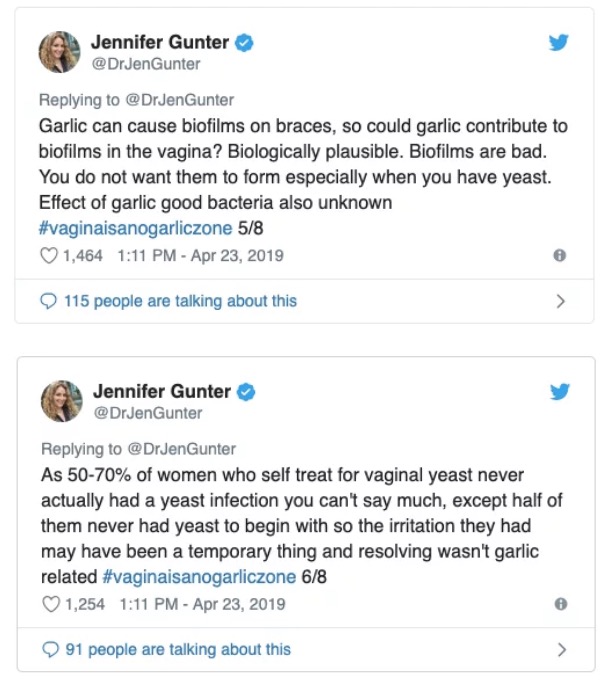Like the 5/8 tweet via heart icon
Image resolution: width=605 pixels, height=680 pixels.
click(47, 256)
